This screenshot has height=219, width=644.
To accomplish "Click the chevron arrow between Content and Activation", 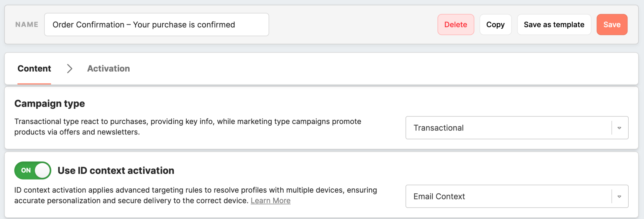I will (69, 69).
